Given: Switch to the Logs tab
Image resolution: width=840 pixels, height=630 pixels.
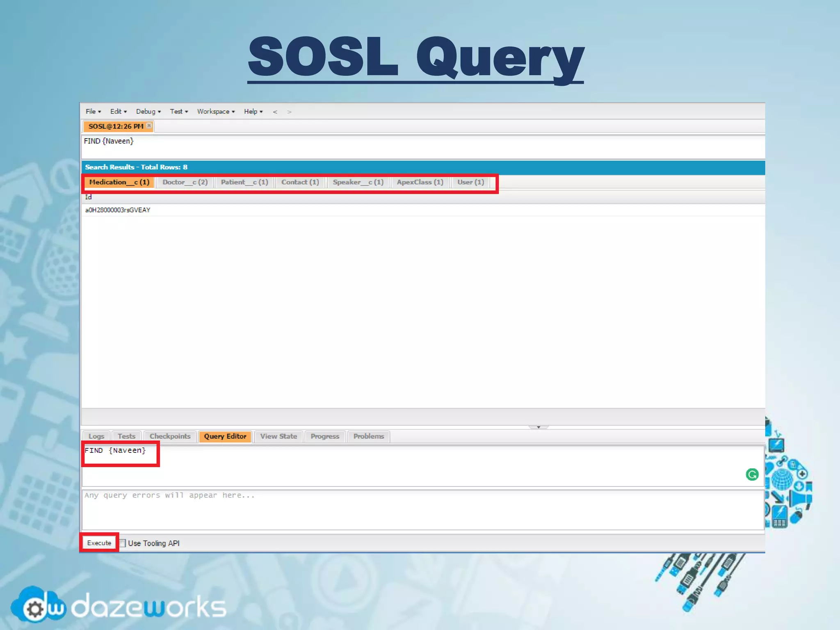Looking at the screenshot, I should [96, 436].
